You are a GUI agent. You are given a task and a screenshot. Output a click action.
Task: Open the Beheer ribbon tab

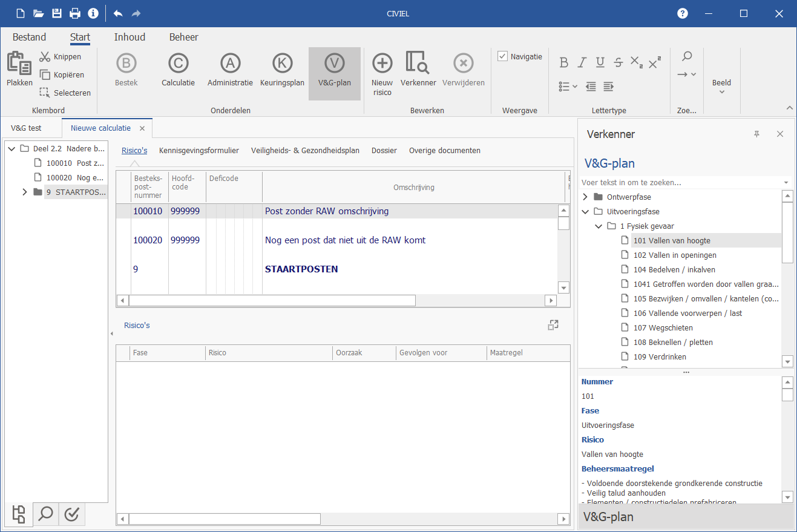[x=184, y=37]
